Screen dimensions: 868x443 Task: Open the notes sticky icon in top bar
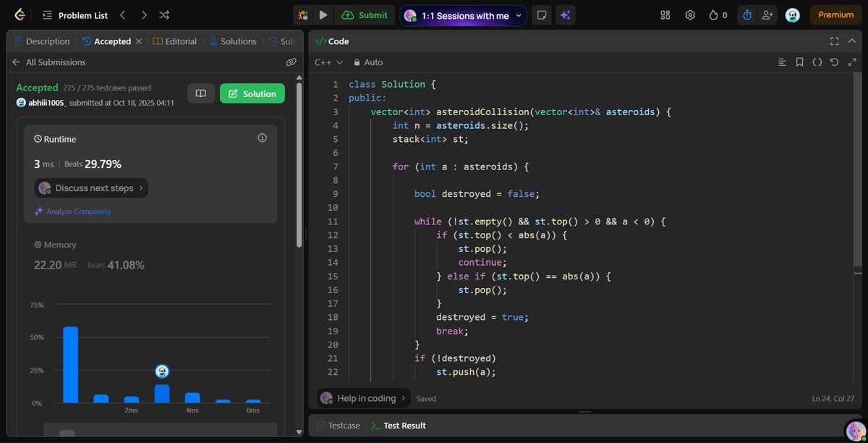click(x=540, y=15)
